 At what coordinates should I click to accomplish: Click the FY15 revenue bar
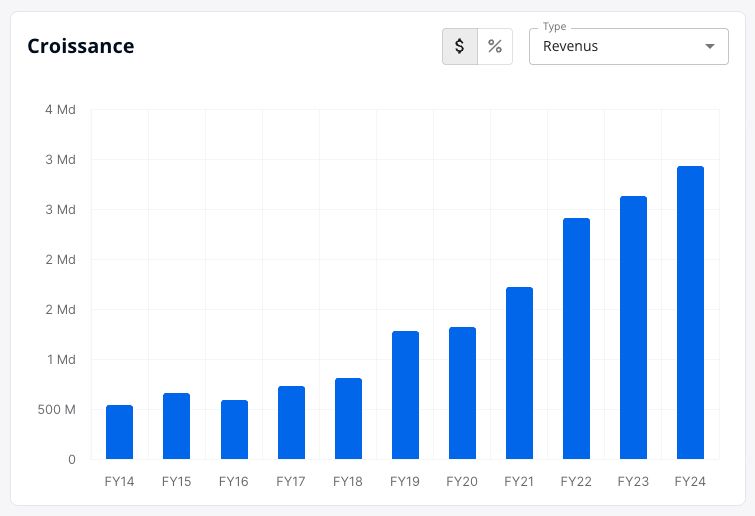coord(176,426)
